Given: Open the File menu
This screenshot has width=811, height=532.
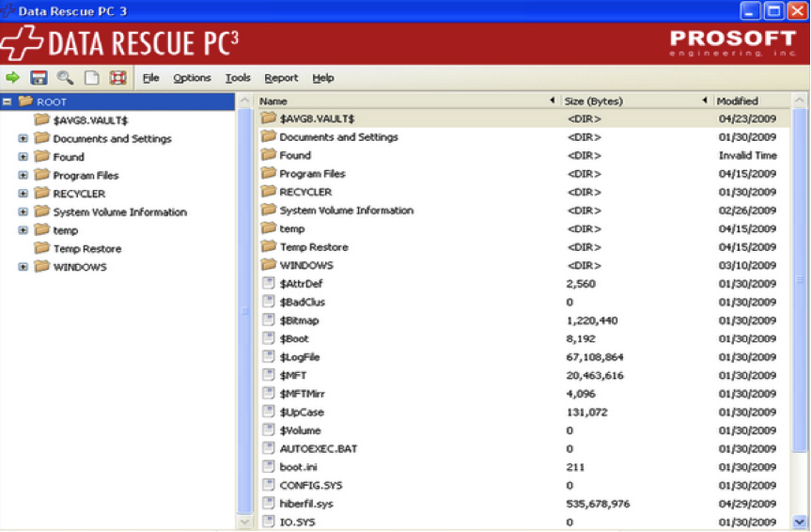Looking at the screenshot, I should pos(150,78).
